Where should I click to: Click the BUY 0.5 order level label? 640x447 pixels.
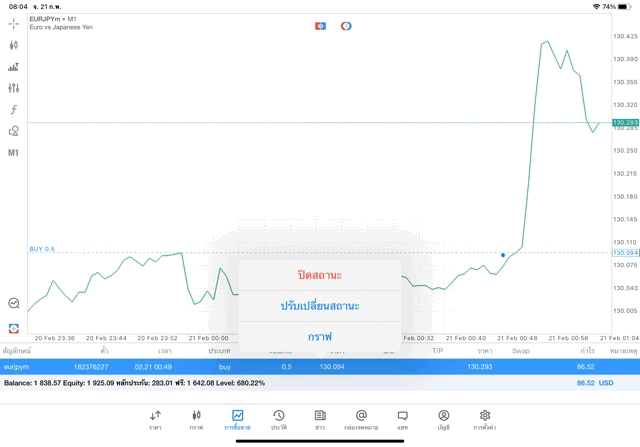pos(42,249)
